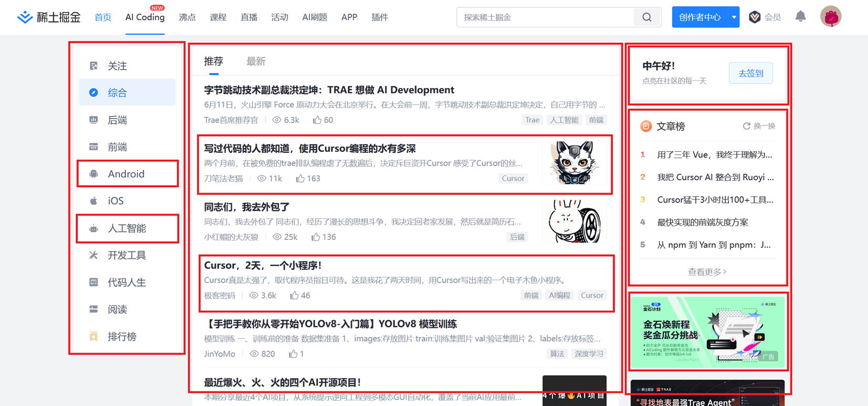Click the 关注 sidebar icon
The image size is (868, 406).
[94, 66]
